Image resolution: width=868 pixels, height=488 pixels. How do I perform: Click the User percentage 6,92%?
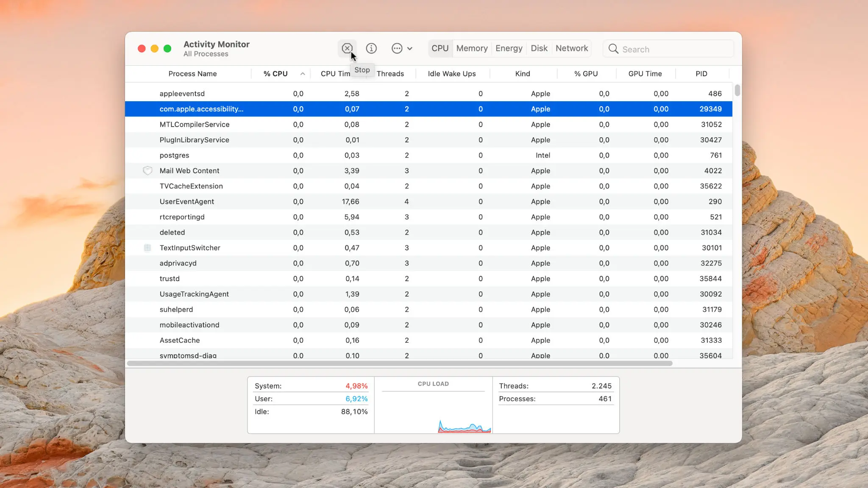(x=356, y=399)
